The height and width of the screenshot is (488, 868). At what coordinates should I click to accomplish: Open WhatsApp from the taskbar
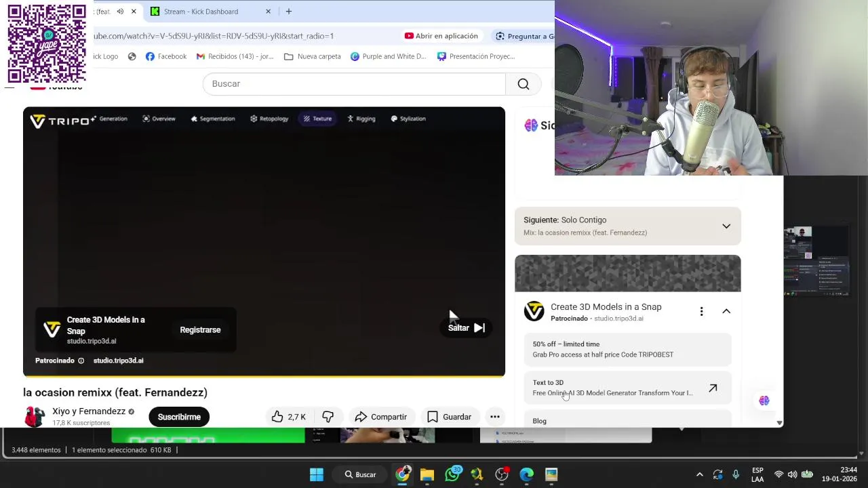[452, 474]
